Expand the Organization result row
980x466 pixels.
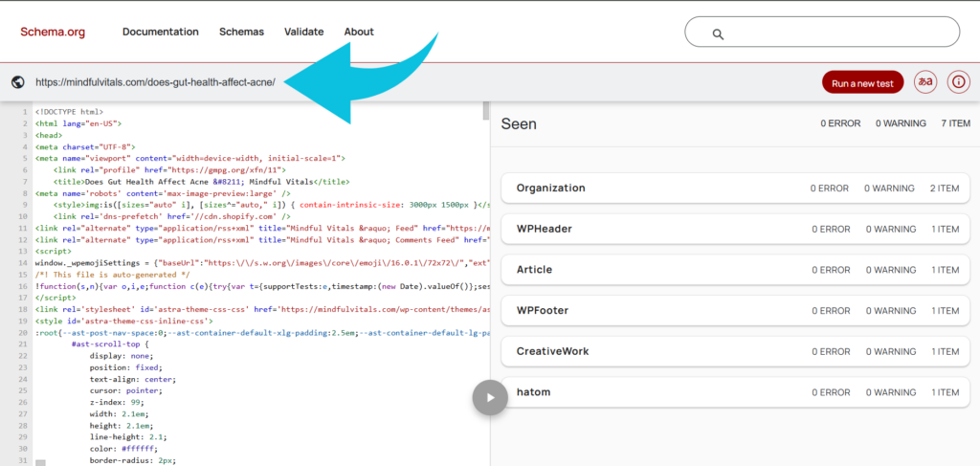[736, 188]
